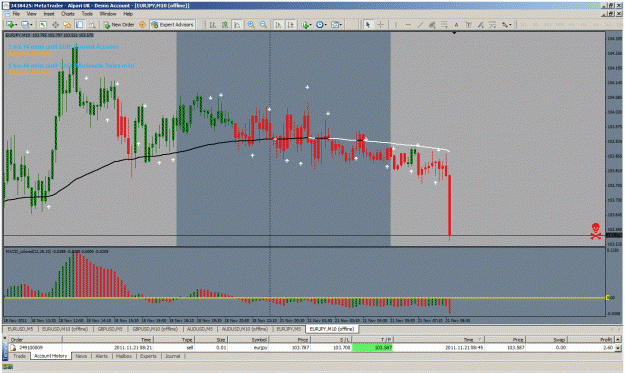The height and width of the screenshot is (373, 625).
Task: Open the Window menu
Action: [108, 14]
